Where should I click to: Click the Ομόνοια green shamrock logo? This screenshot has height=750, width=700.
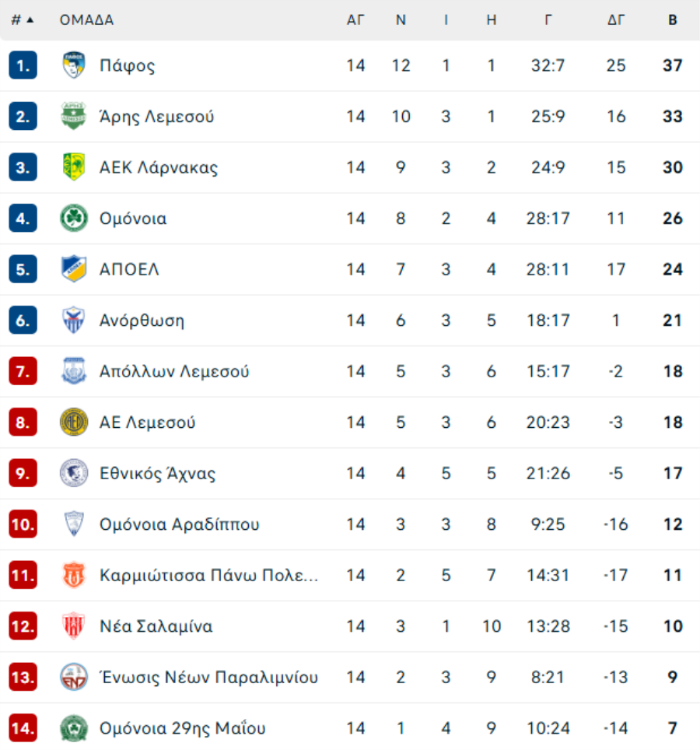pyautogui.click(x=74, y=218)
